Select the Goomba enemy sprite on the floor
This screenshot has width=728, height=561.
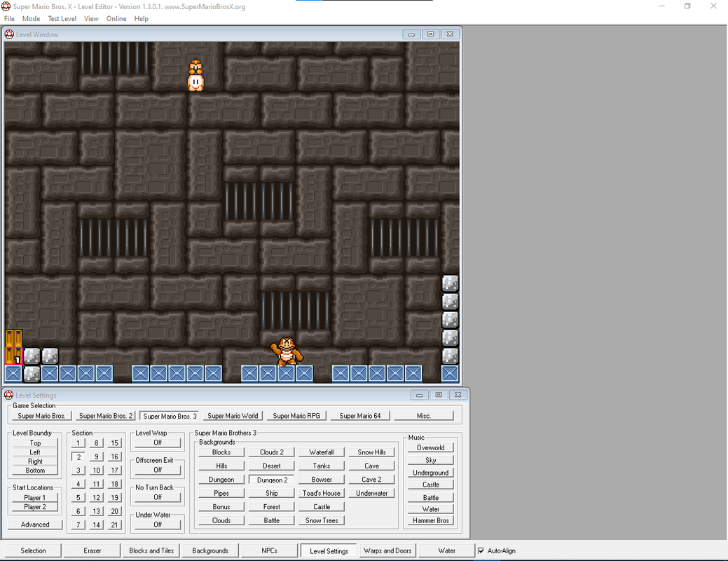point(287,351)
